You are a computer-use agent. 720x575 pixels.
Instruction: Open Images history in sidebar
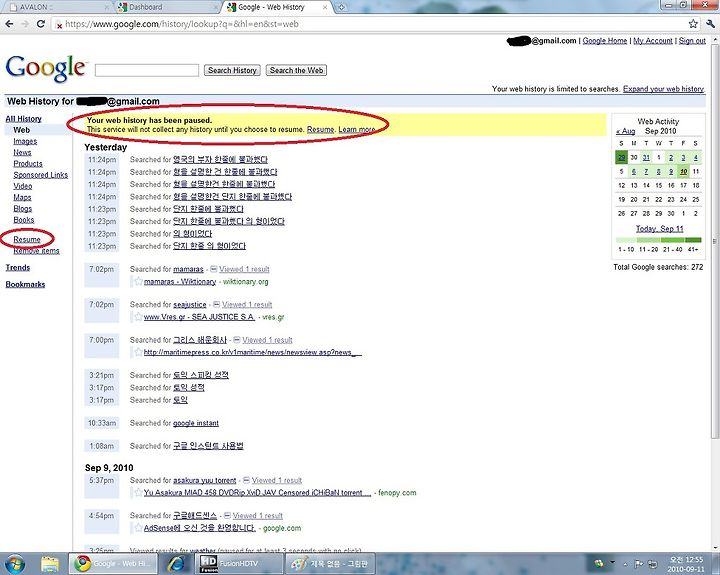pyautogui.click(x=25, y=141)
